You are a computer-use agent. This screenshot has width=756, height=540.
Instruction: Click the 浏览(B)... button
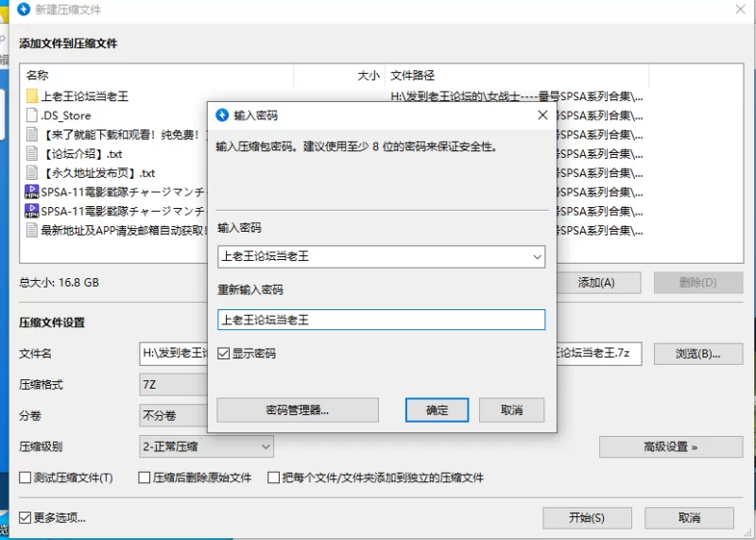[698, 354]
